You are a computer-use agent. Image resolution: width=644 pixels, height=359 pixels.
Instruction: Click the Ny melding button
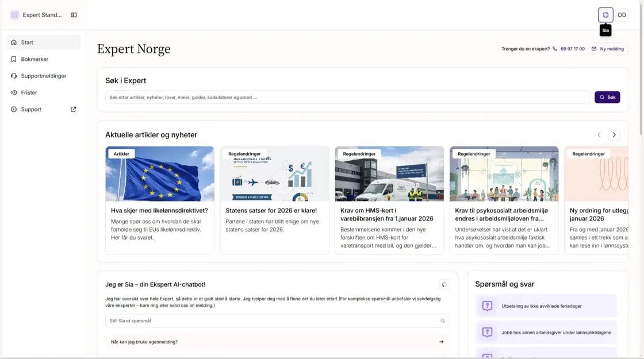(x=608, y=49)
